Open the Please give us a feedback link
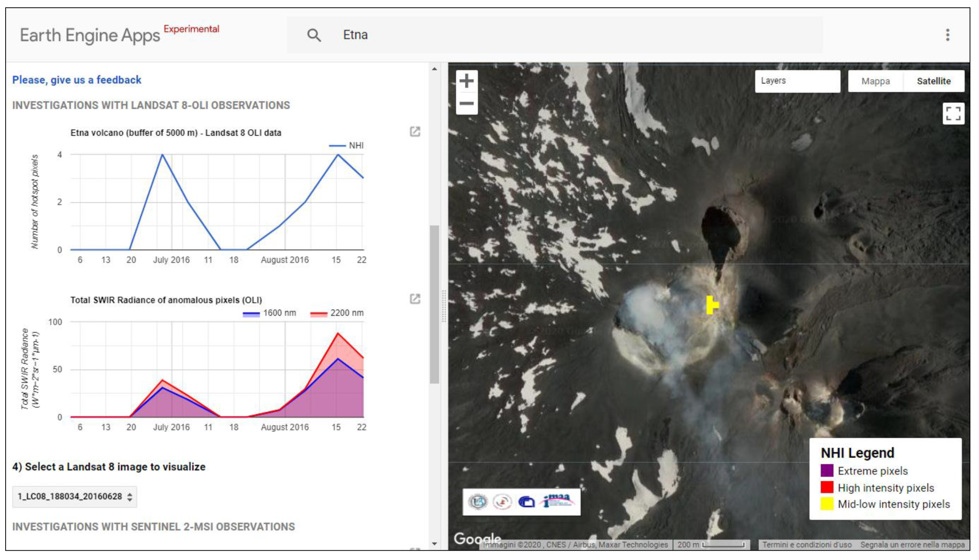Screen dimensions: 979x560 77,80
